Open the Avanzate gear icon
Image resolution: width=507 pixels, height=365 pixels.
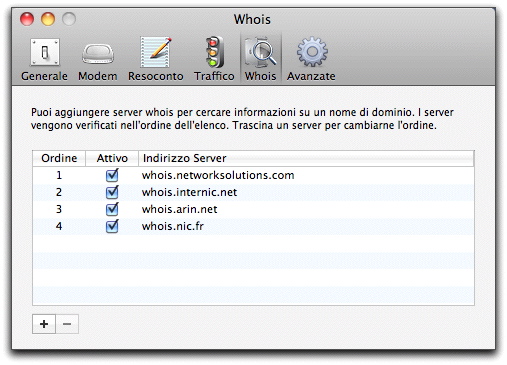pyautogui.click(x=312, y=52)
